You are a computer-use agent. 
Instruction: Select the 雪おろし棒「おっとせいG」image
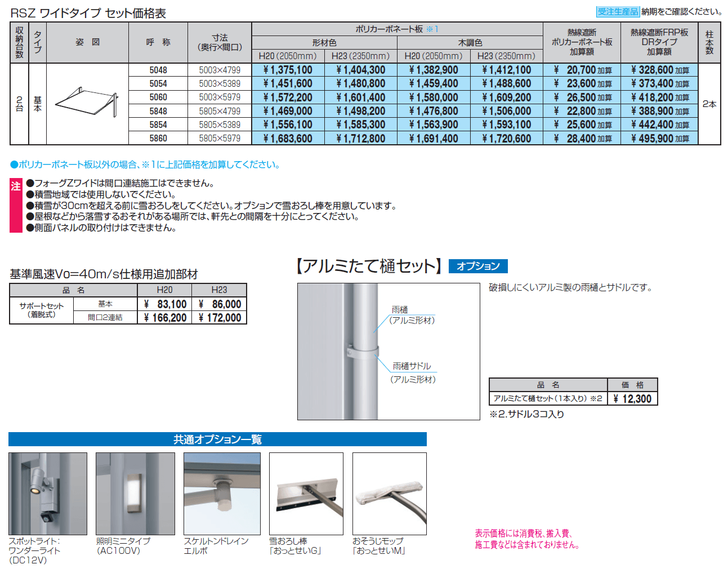pos(306,494)
